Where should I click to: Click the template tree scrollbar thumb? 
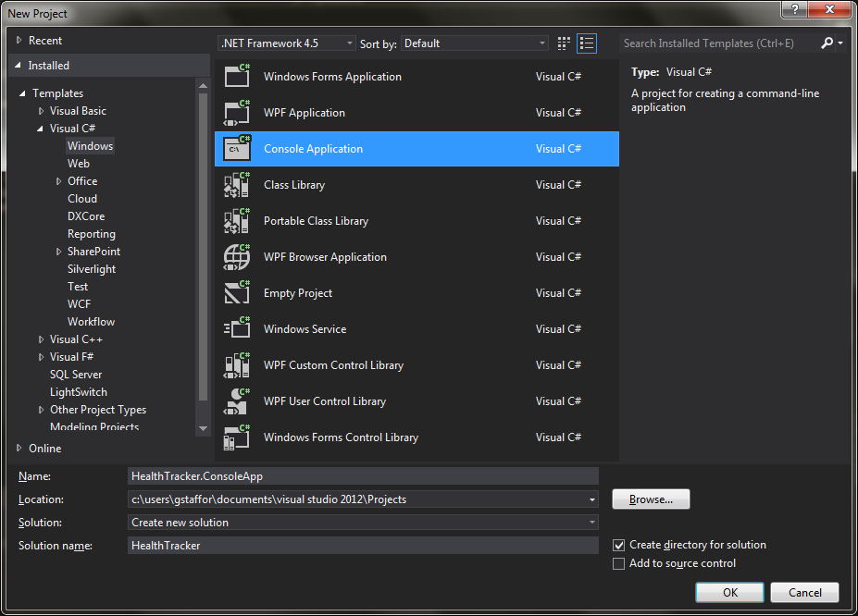click(x=203, y=247)
